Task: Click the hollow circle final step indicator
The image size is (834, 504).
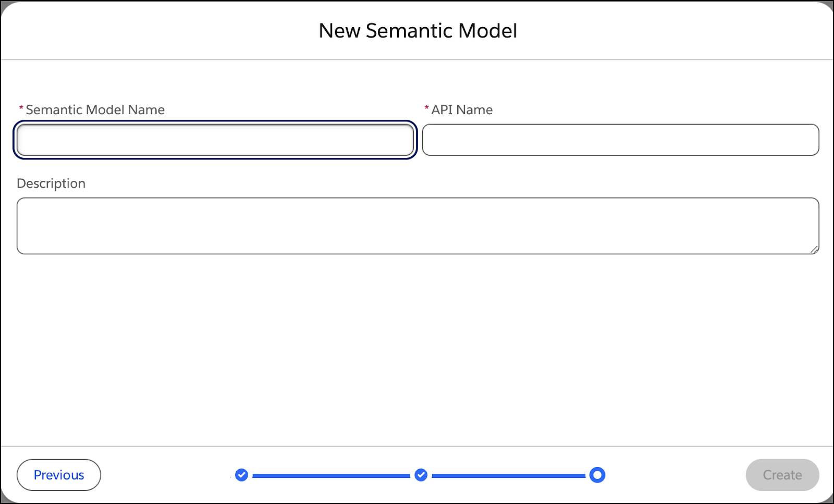Action: (x=598, y=475)
